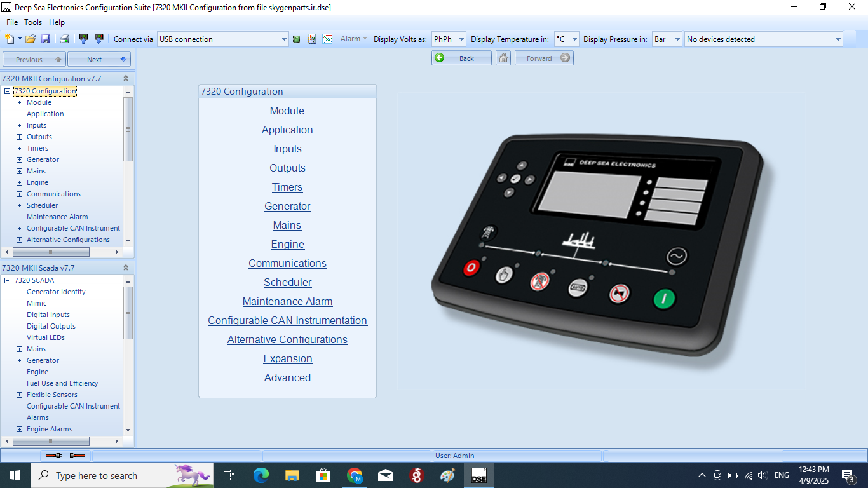Open the Advanced link
Viewport: 868px width, 488px height.
click(287, 377)
